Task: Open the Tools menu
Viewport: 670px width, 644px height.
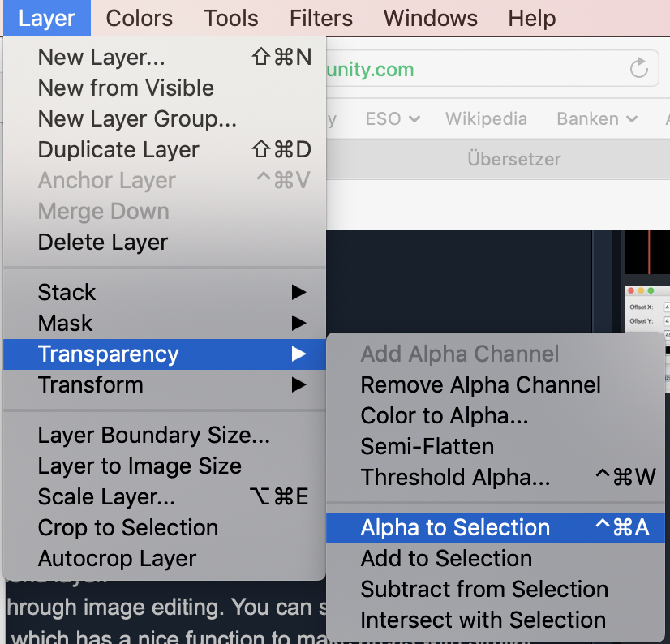Action: pos(231,18)
